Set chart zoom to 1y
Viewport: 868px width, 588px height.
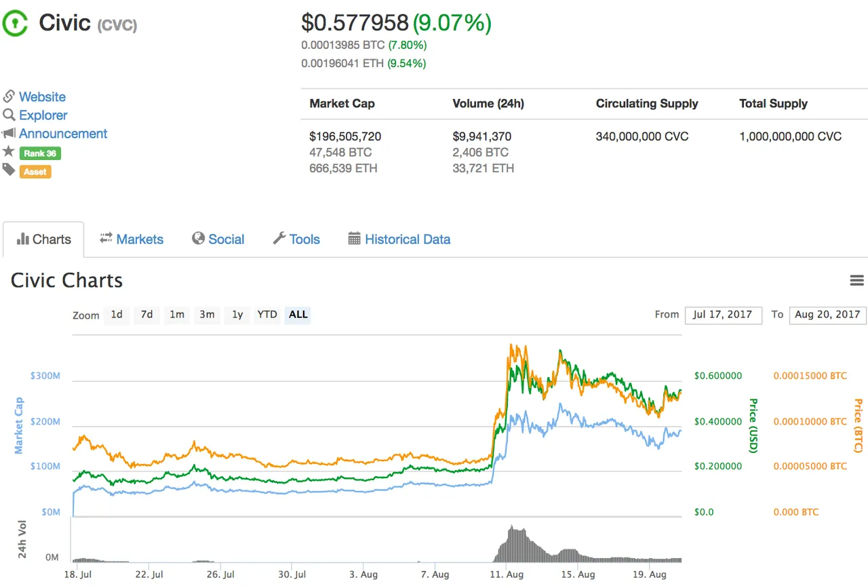point(237,315)
